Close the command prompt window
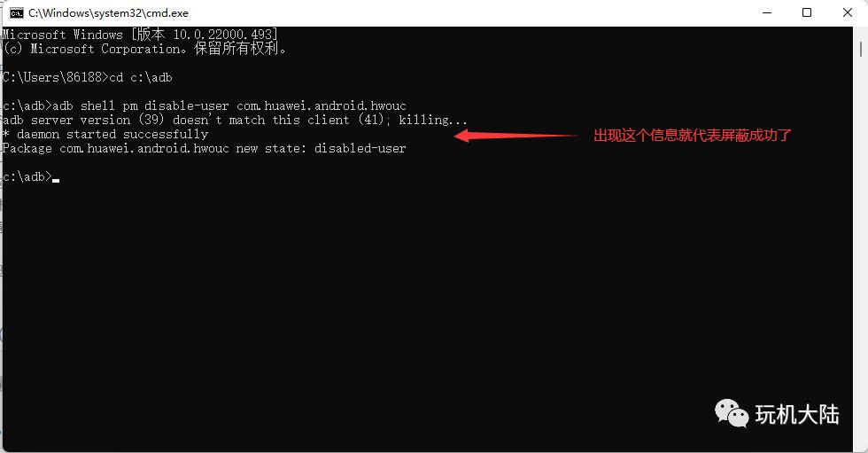The image size is (868, 453). click(847, 12)
